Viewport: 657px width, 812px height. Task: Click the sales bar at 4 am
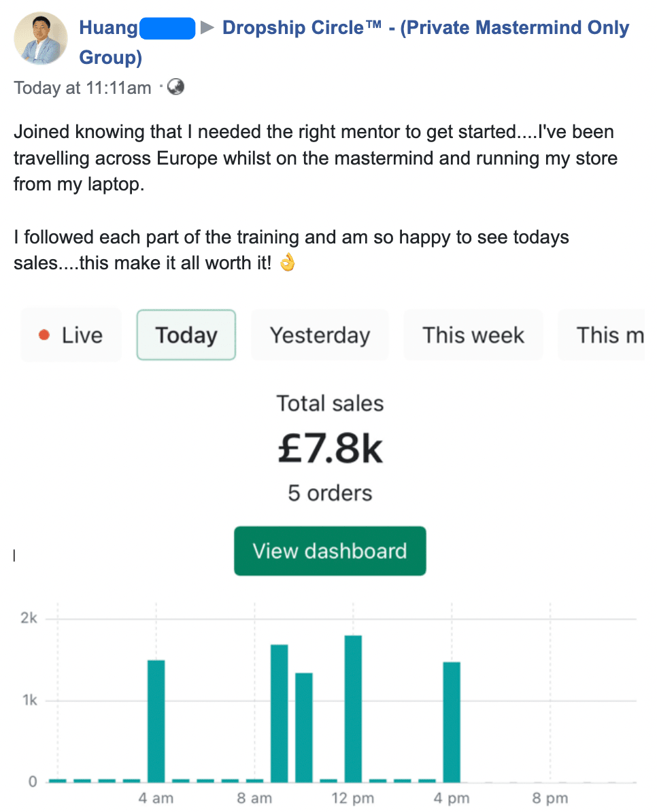point(156,721)
